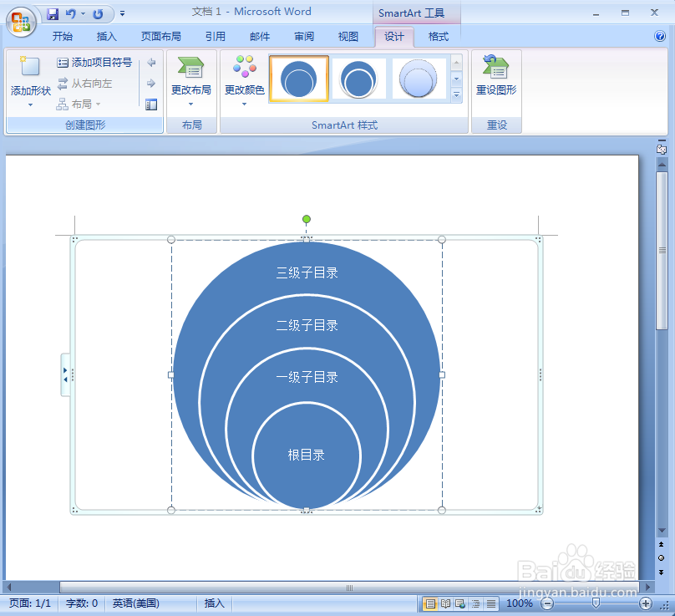675x616 pixels.
Task: Expand the 添加形状 dropdown arrow
Action: tap(30, 104)
